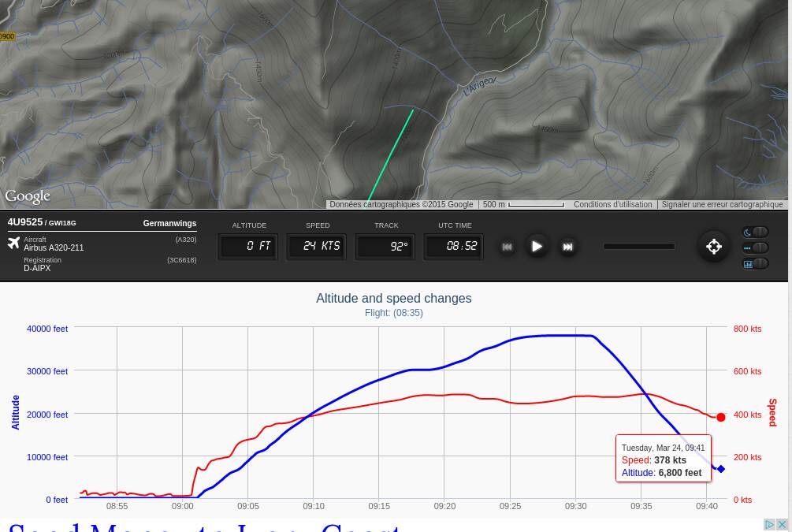This screenshot has height=532, width=792.
Task: Click the blue altitude diamond marker
Action: (x=721, y=469)
